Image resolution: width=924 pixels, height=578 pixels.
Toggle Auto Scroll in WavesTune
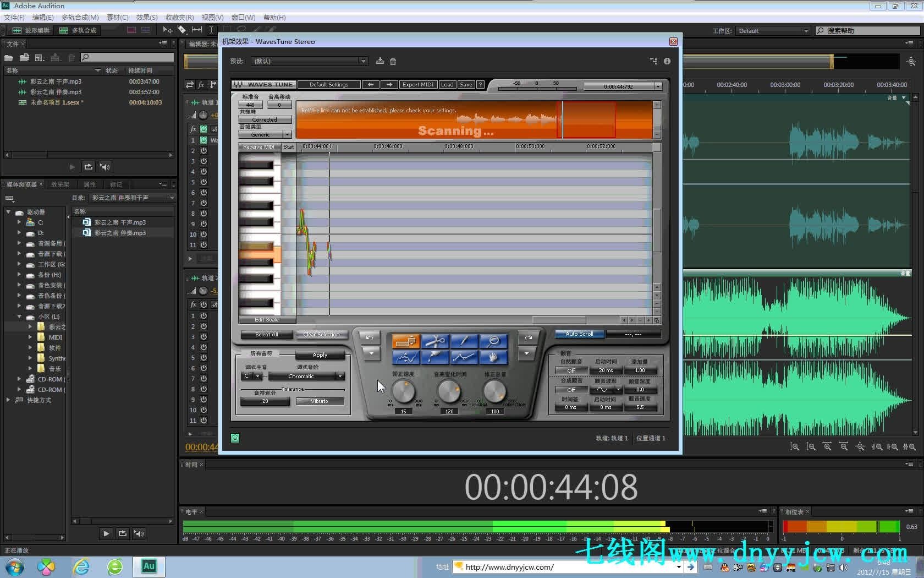tap(579, 334)
